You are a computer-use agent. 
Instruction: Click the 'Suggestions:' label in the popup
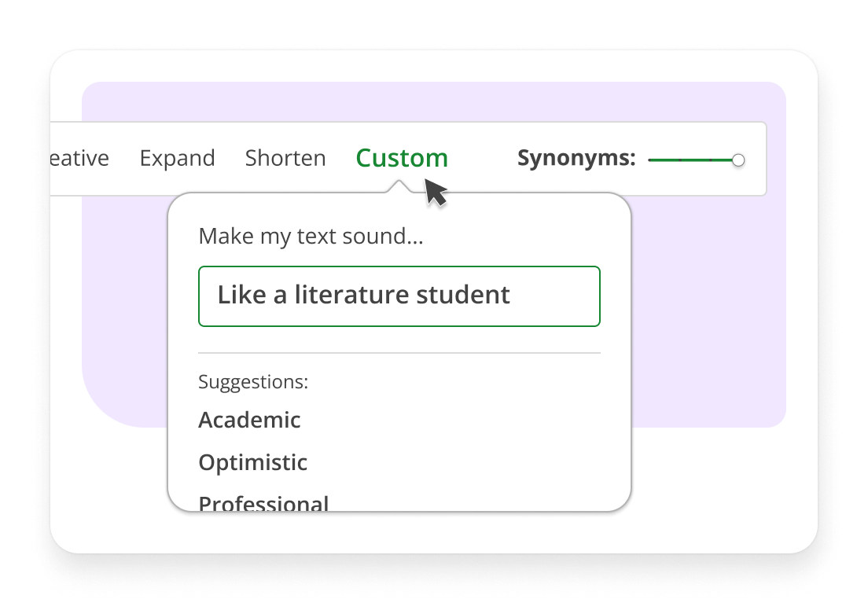click(252, 382)
